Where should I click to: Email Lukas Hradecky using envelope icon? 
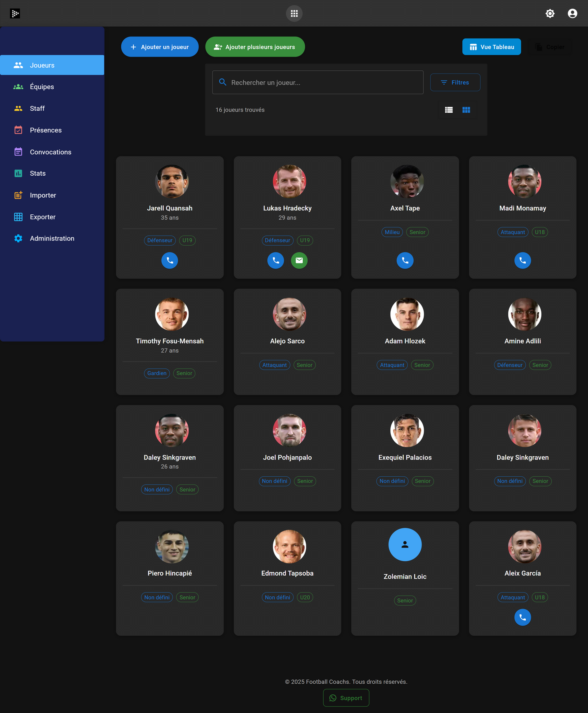point(299,260)
